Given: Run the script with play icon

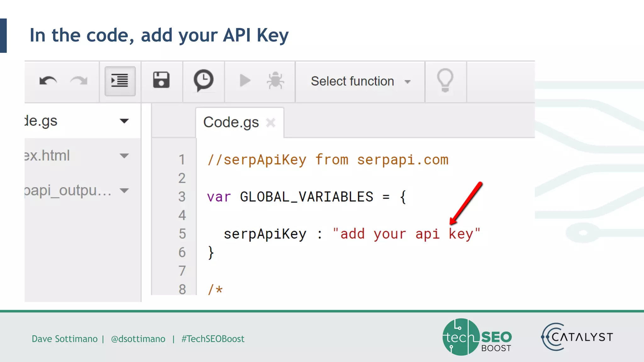Looking at the screenshot, I should [245, 80].
